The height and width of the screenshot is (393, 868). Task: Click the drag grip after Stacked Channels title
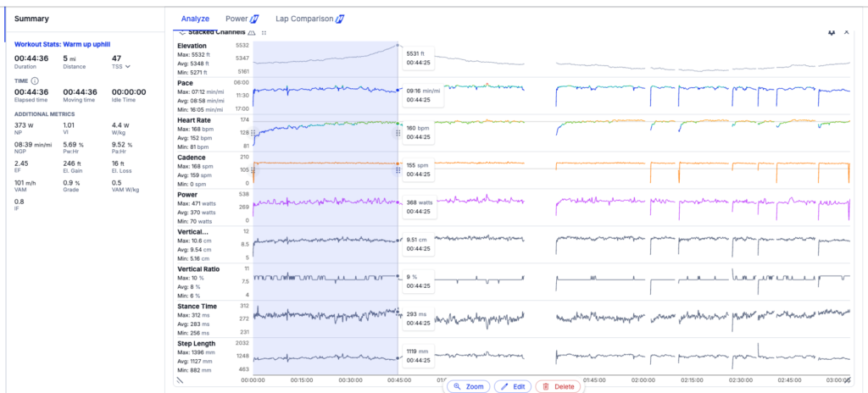(x=264, y=33)
